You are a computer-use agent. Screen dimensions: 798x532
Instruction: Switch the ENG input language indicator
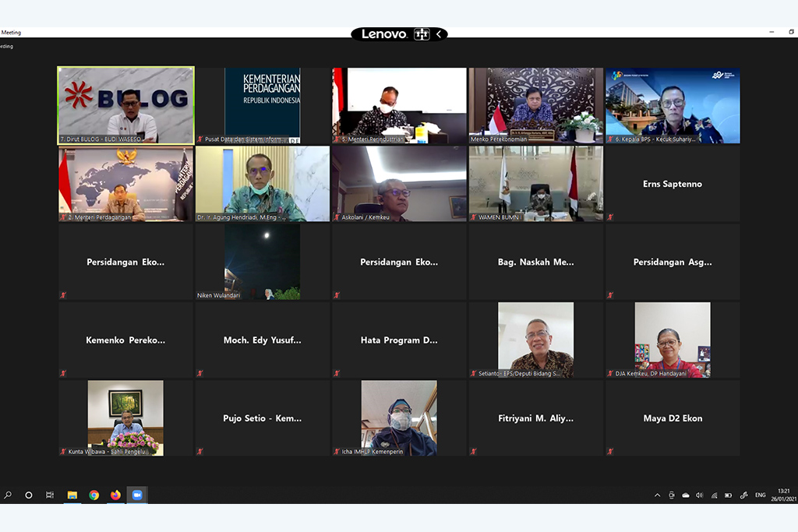(761, 495)
